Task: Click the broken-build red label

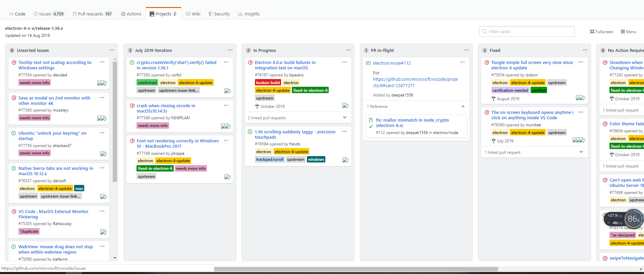Action: (268, 83)
